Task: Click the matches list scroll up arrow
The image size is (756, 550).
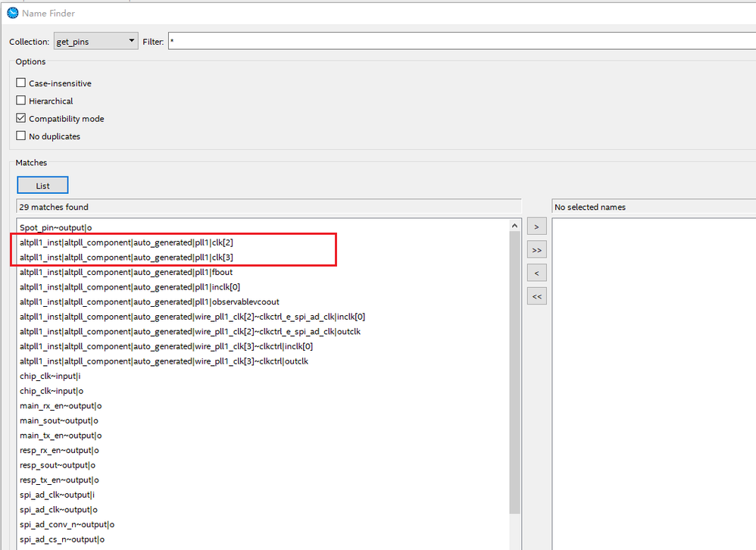Action: coord(514,226)
